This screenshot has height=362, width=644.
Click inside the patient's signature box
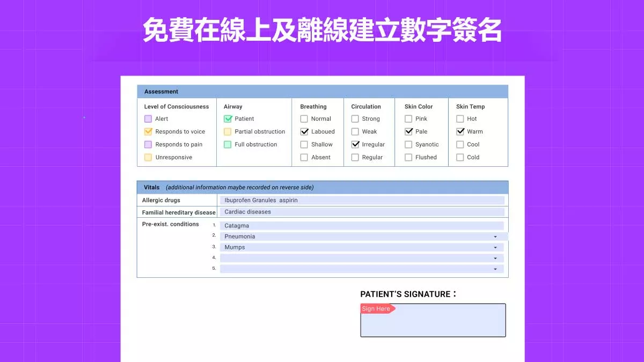(433, 322)
